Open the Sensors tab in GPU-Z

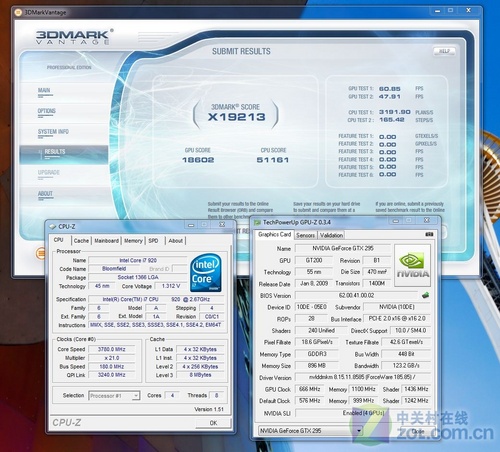[x=305, y=235]
